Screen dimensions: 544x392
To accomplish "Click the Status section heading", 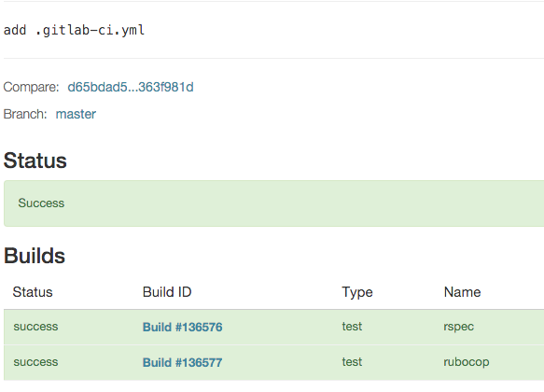I will pyautogui.click(x=35, y=161).
